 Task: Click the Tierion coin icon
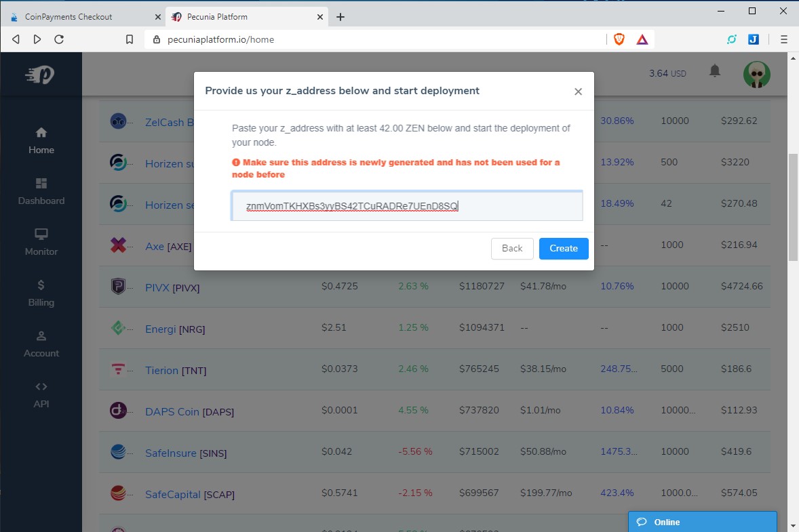tap(118, 369)
